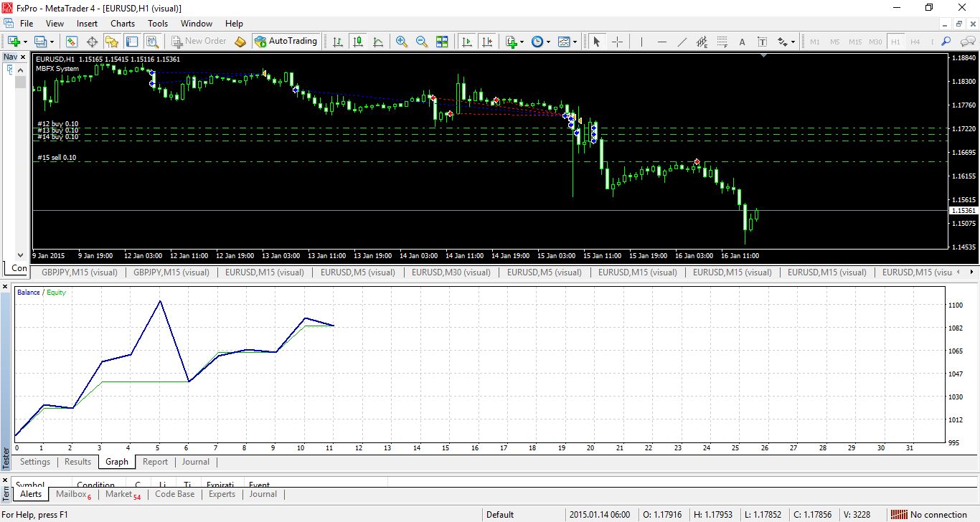Screen dimensions: 980x522
Task: Select the Fibonacci retracement tool
Action: click(x=722, y=42)
